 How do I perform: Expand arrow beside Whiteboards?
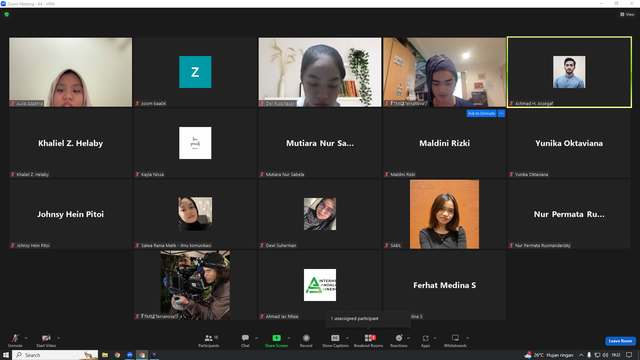pyautogui.click(x=467, y=338)
